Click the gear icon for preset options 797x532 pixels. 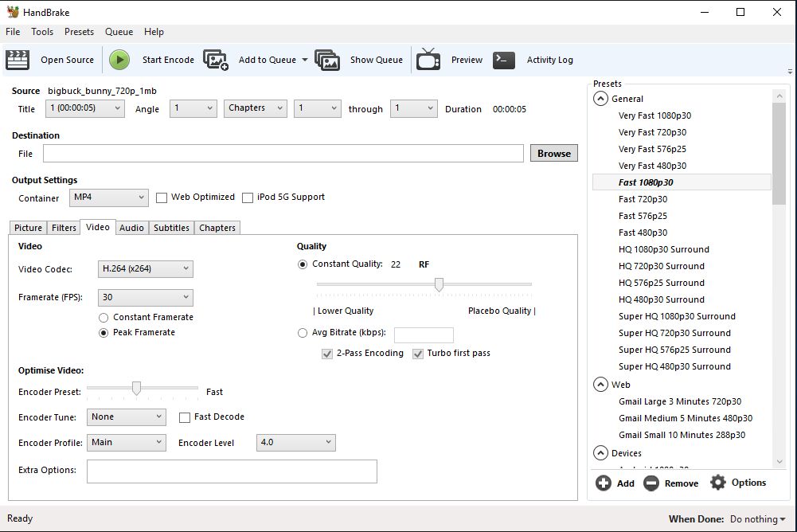(717, 483)
